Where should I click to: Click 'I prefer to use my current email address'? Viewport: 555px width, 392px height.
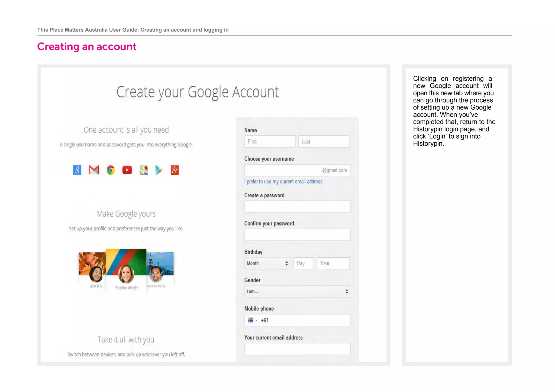[283, 182]
